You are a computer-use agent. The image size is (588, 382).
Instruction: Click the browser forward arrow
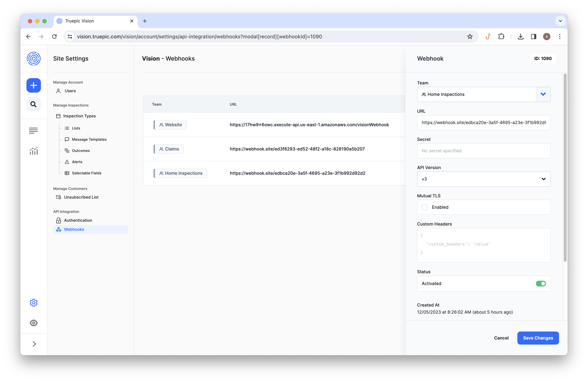coord(41,37)
